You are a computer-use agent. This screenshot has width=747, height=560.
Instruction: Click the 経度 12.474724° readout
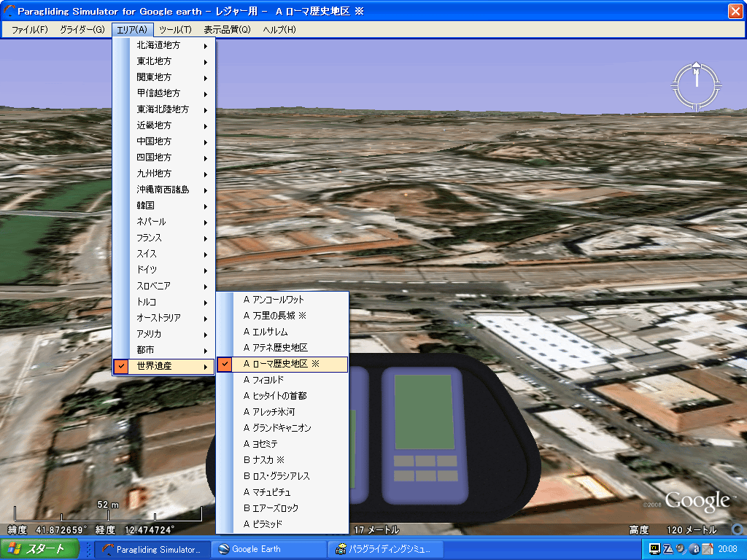[x=135, y=529]
